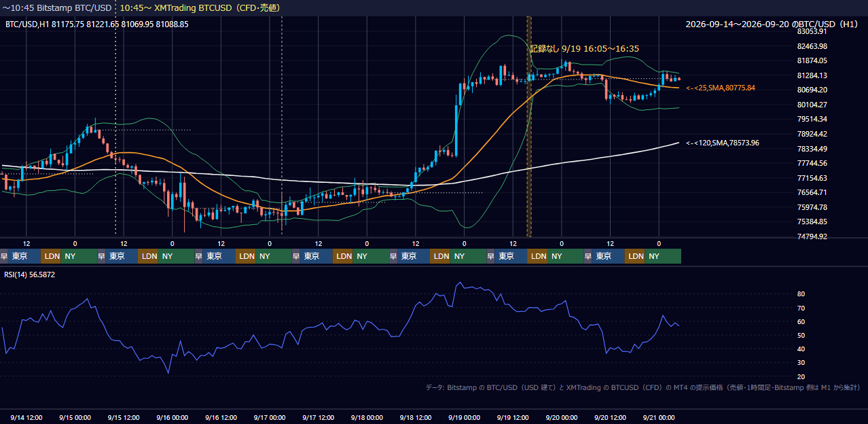The height and width of the screenshot is (424, 868).
Task: Click the '9/19 12:00' time axis label
Action: 513,417
